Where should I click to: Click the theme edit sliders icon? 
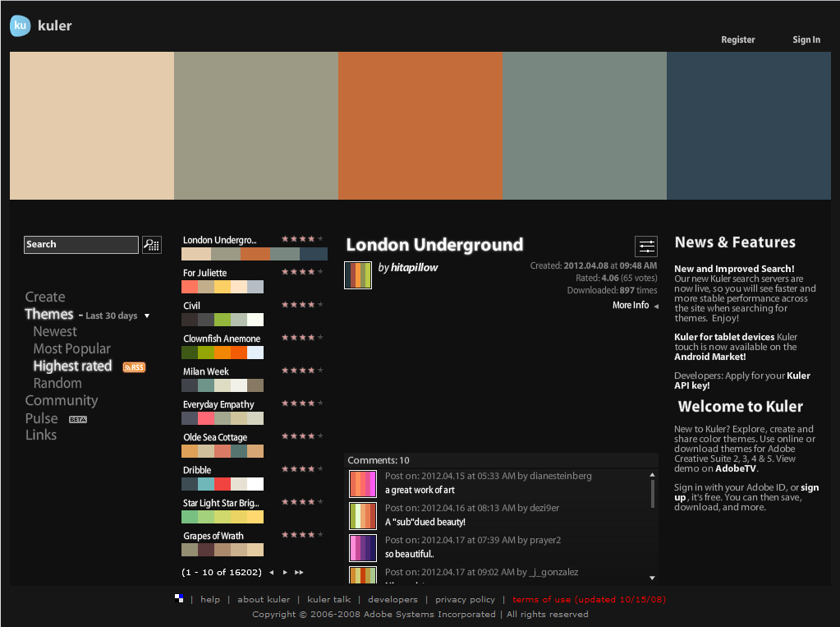point(646,246)
